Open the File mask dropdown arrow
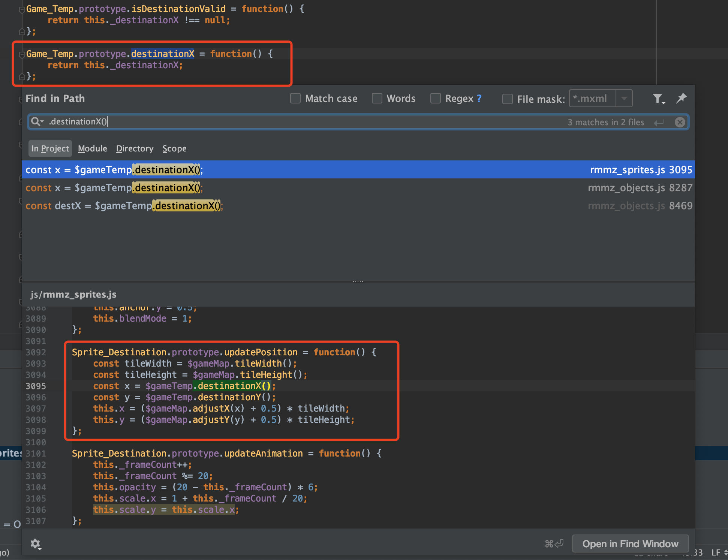 click(624, 99)
